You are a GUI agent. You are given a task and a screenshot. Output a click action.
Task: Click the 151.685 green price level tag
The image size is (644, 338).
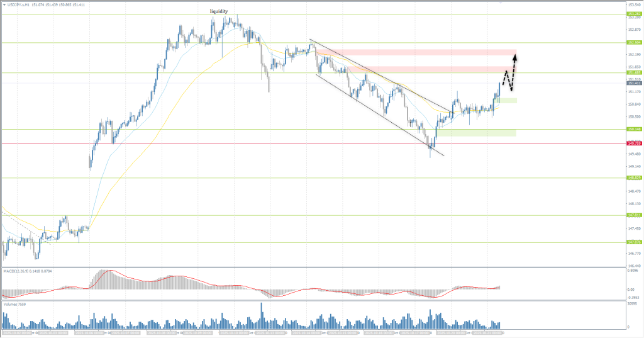pyautogui.click(x=634, y=73)
